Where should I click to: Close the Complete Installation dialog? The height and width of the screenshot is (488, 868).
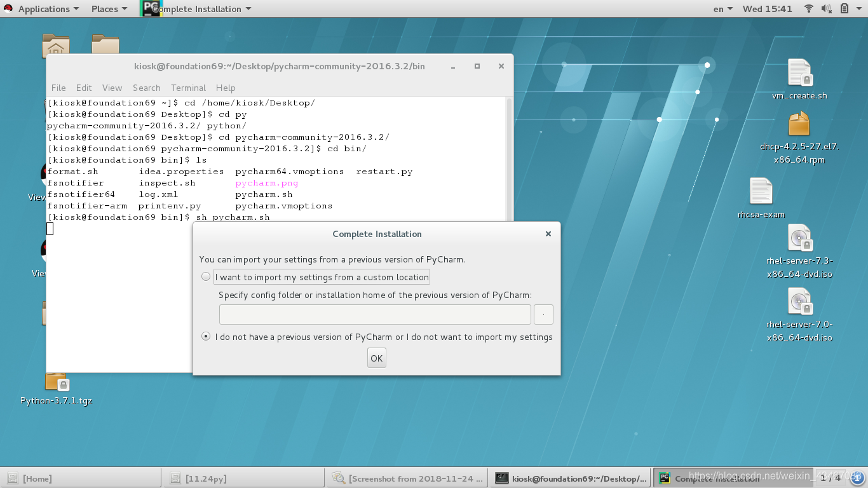(548, 234)
